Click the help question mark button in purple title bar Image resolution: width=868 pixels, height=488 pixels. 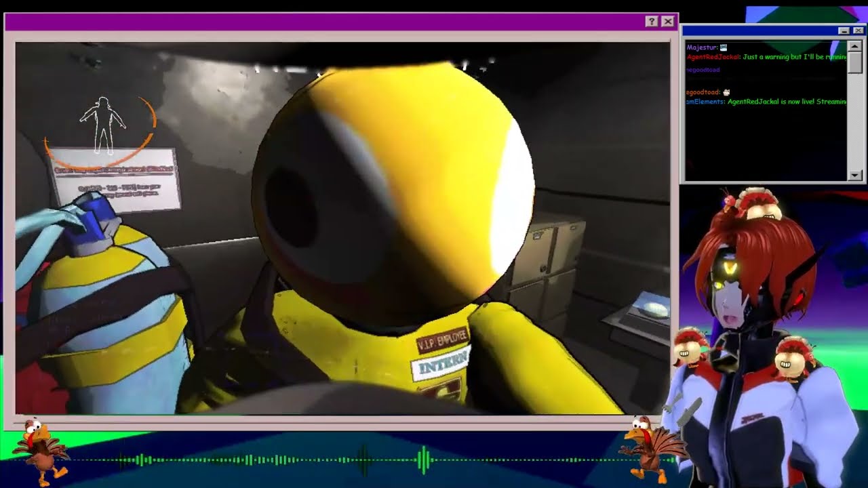click(652, 22)
